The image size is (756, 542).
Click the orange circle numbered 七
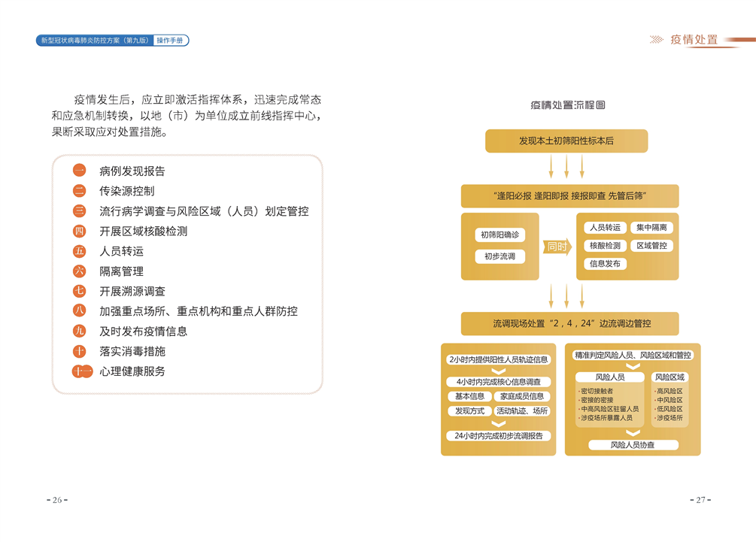pos(79,291)
